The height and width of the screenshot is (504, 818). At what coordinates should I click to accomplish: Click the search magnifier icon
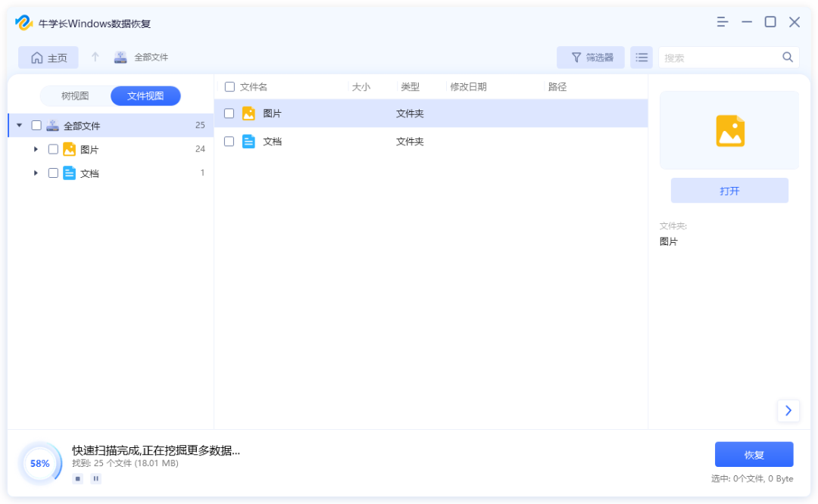coord(787,58)
